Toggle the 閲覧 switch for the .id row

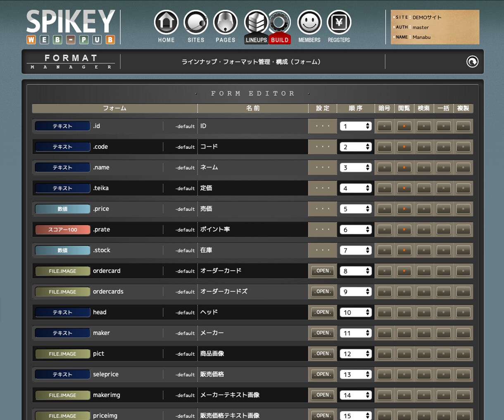(x=404, y=126)
